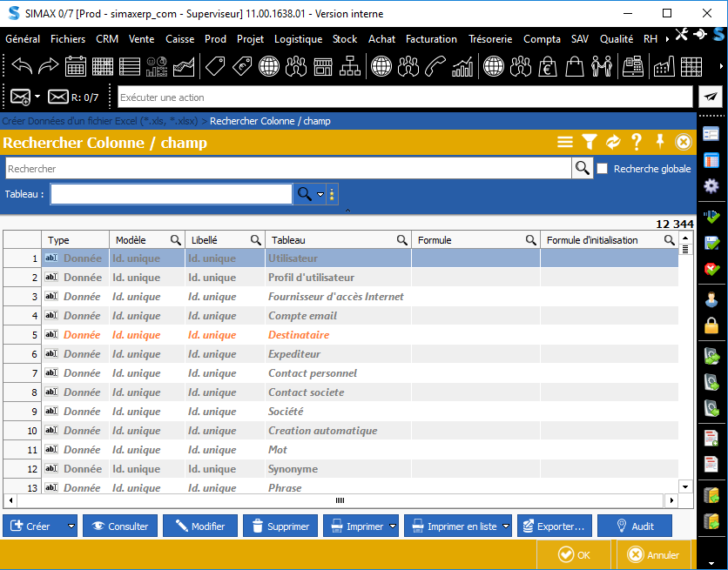The image size is (728, 570).
Task: Open help with the question mark icon
Action: pyautogui.click(x=637, y=143)
